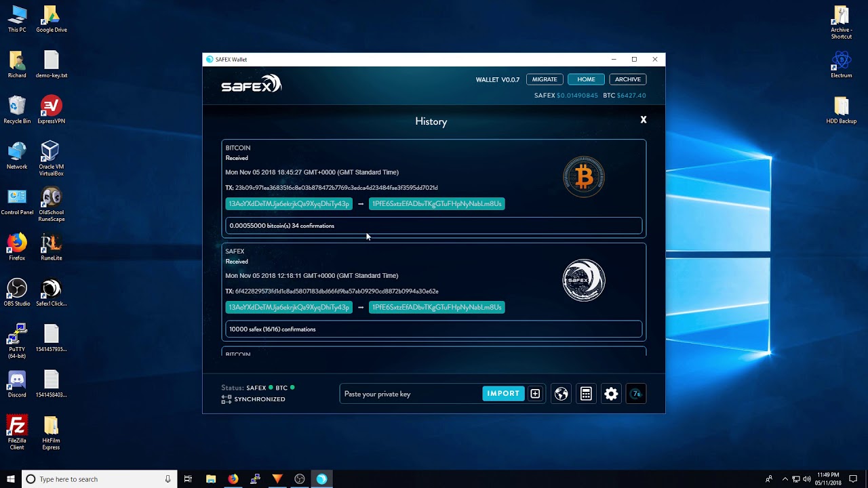
Task: Click the taskbar clock showing 11:49 PM
Action: tap(829, 479)
